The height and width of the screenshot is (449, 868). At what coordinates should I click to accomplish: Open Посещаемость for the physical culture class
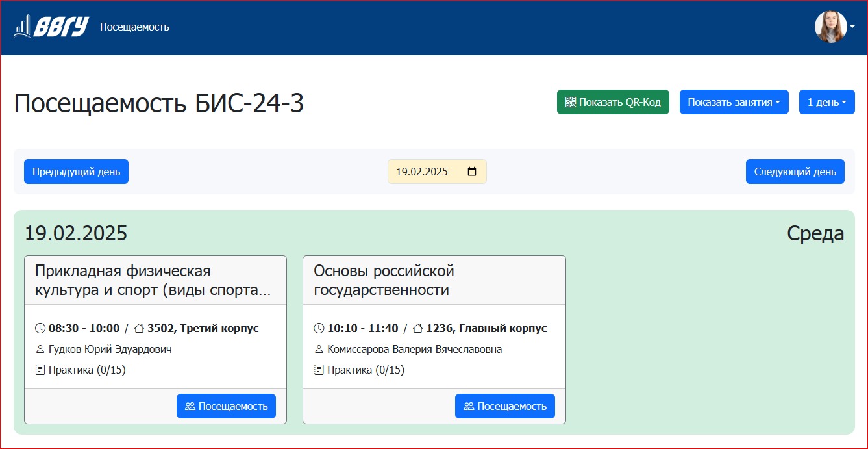226,406
